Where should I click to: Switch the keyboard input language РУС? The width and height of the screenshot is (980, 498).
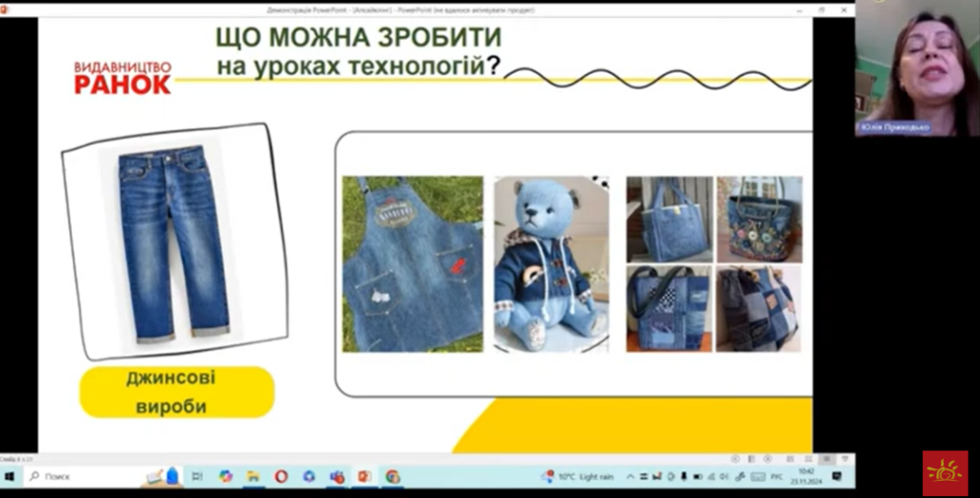(x=774, y=476)
